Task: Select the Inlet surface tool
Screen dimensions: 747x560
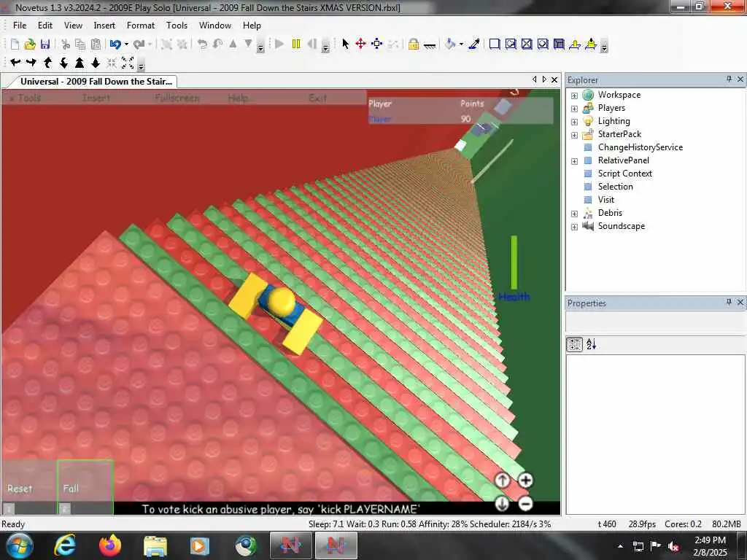Action: tap(560, 44)
